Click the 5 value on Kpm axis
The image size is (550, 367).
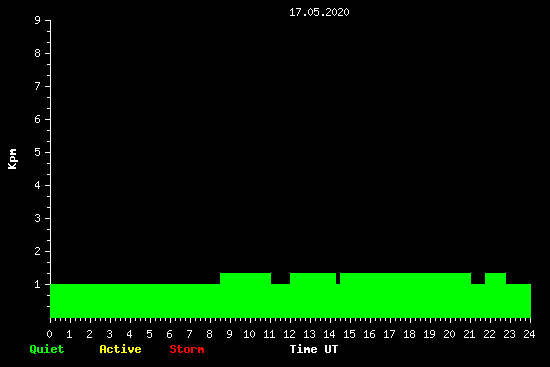[x=37, y=152]
